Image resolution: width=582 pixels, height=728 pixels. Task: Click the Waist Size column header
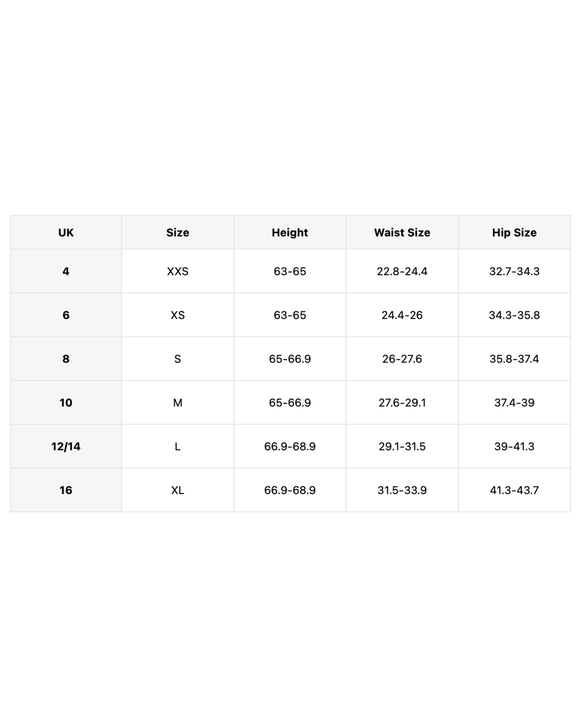click(x=402, y=232)
